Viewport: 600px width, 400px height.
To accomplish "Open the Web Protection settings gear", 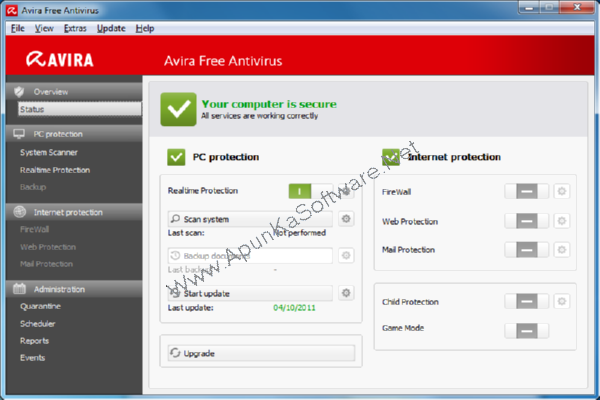I will pyautogui.click(x=562, y=221).
